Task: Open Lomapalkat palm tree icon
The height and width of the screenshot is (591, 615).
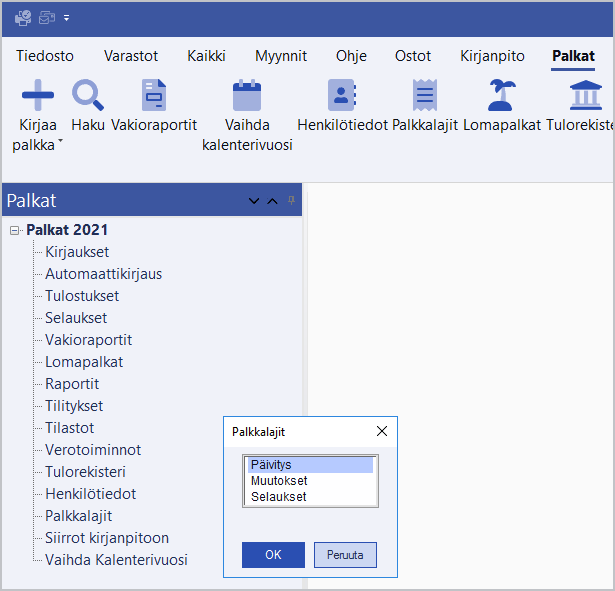Action: pos(501,96)
